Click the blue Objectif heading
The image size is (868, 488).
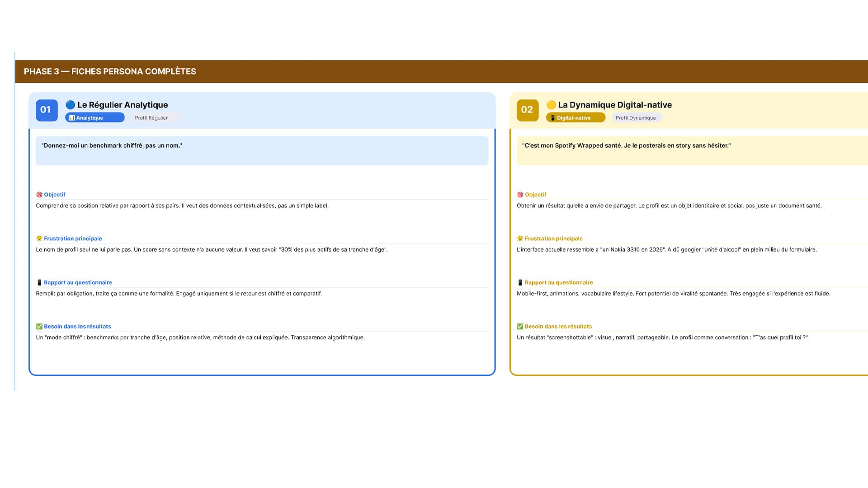pyautogui.click(x=55, y=195)
